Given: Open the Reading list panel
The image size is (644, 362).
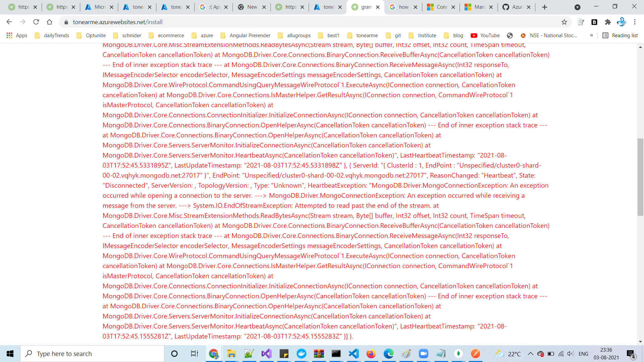Looking at the screenshot, I should coord(620,35).
